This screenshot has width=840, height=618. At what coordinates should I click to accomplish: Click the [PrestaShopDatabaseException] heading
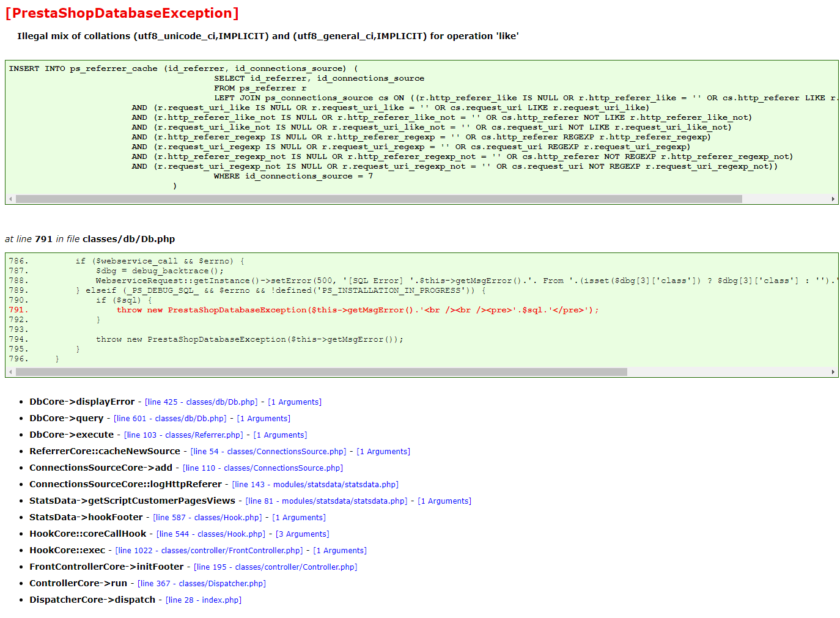[122, 13]
